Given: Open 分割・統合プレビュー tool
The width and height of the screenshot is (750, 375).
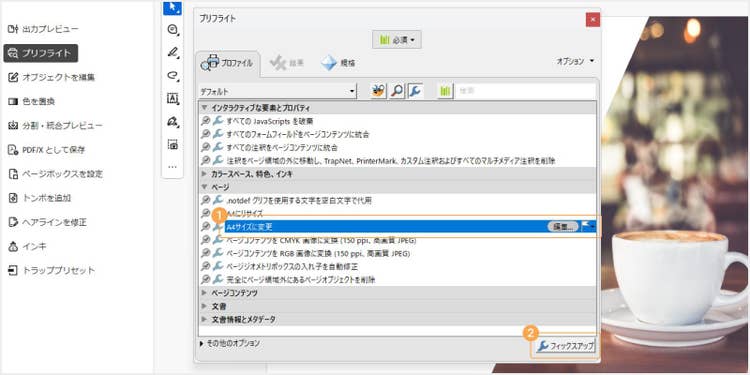Looking at the screenshot, I should (x=55, y=126).
